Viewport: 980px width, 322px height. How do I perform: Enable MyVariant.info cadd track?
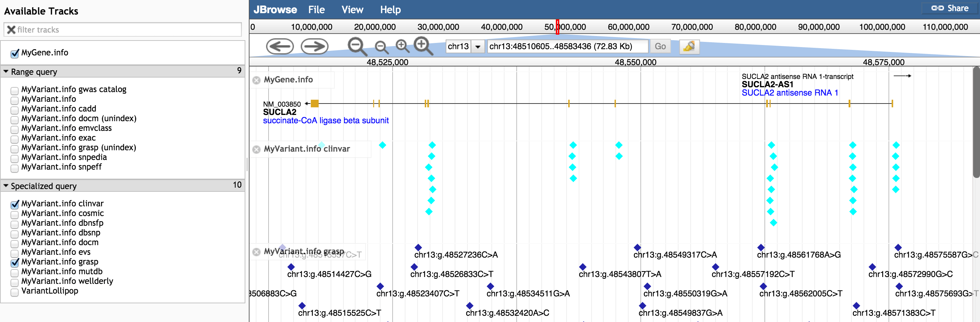pos(15,110)
